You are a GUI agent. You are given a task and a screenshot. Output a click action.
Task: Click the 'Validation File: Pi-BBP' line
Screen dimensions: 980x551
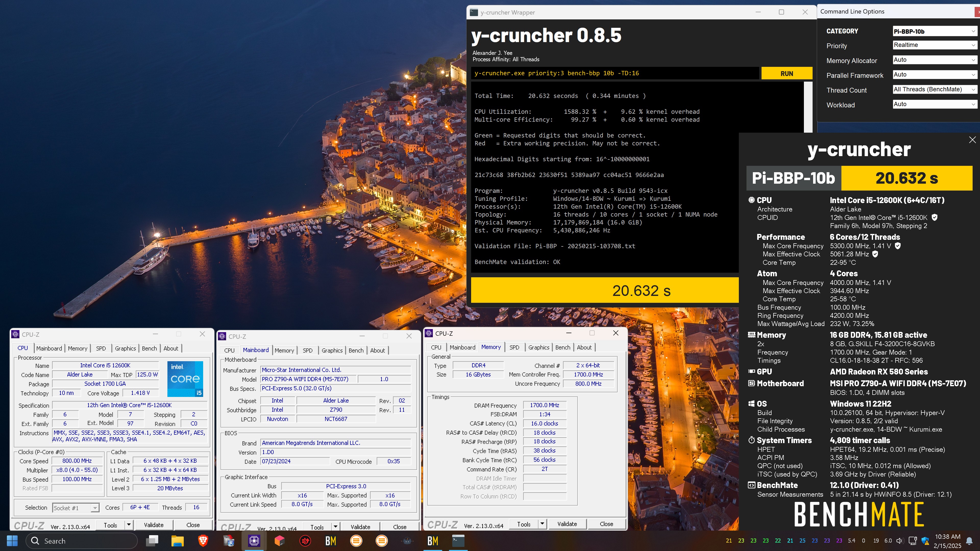555,246
